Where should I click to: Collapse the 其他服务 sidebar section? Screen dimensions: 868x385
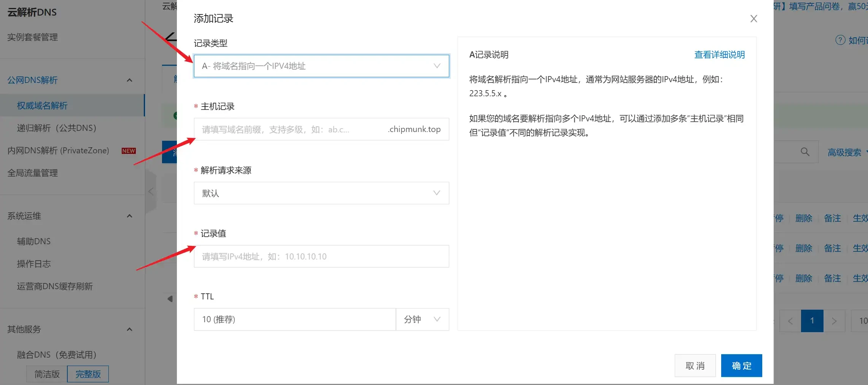click(x=129, y=329)
